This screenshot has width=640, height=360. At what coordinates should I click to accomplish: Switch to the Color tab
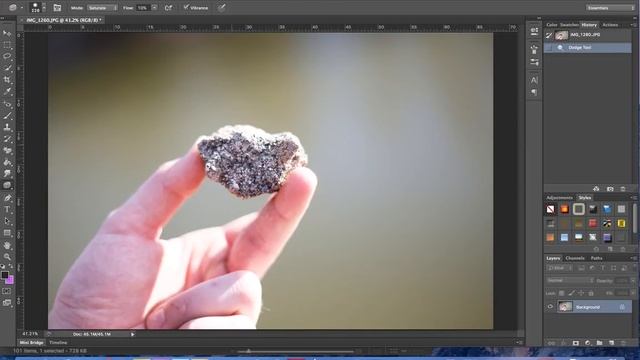[x=552, y=25]
